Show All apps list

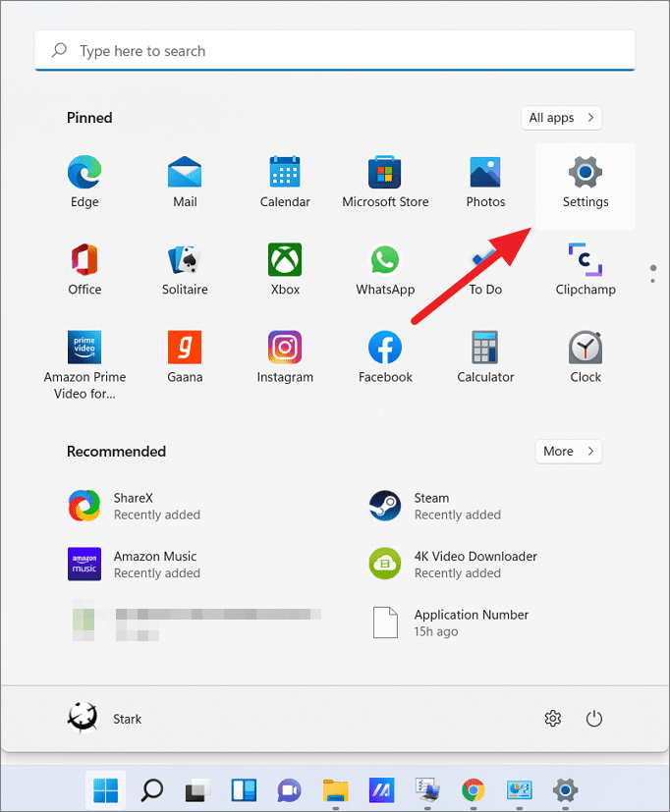(x=562, y=118)
